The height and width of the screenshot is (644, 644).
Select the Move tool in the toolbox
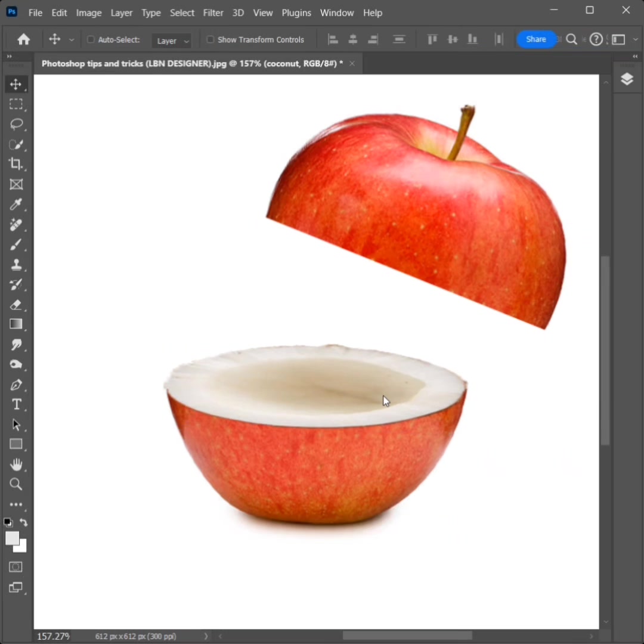coord(16,84)
